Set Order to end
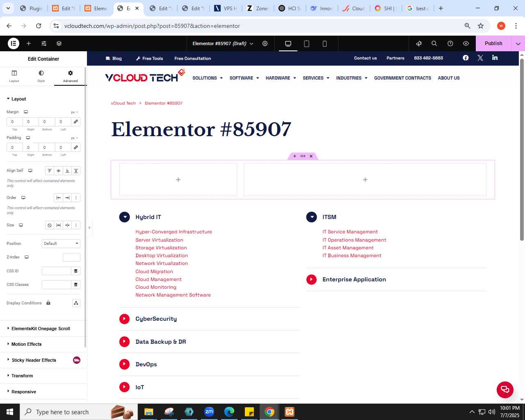Image resolution: width=525 pixels, height=420 pixels. point(67,198)
